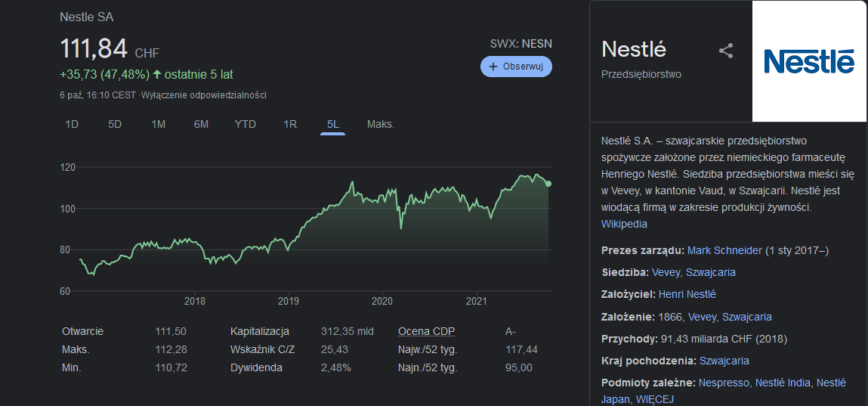This screenshot has width=868, height=406.
Task: Click the green up-arrow price change indicator
Action: point(157,73)
